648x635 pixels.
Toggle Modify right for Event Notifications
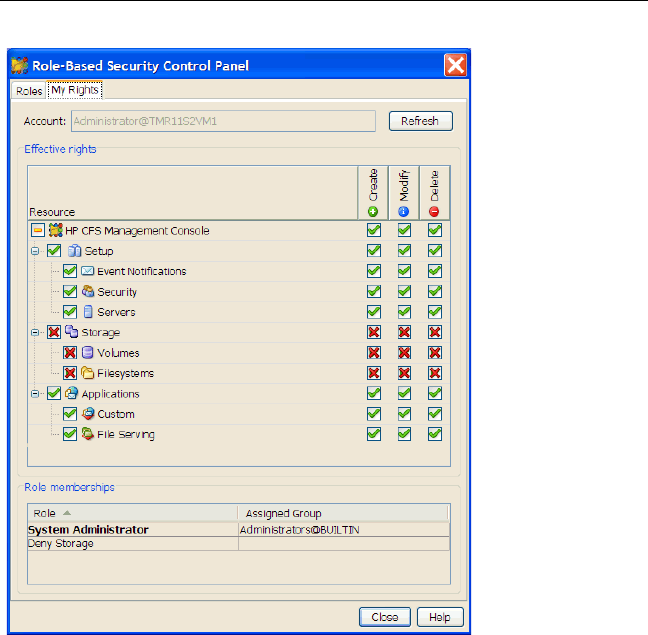pos(404,271)
